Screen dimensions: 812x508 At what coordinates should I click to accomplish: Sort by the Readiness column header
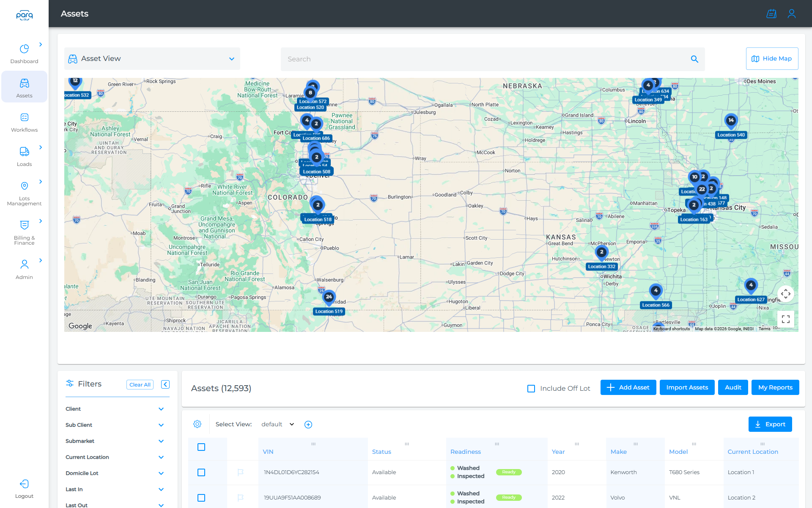point(466,452)
